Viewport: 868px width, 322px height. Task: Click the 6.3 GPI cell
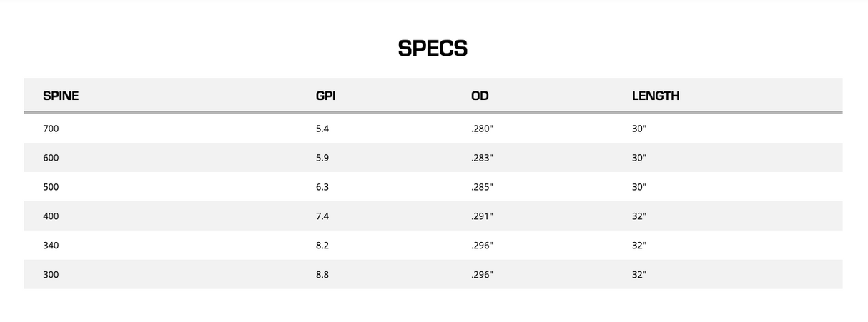pyautogui.click(x=322, y=187)
